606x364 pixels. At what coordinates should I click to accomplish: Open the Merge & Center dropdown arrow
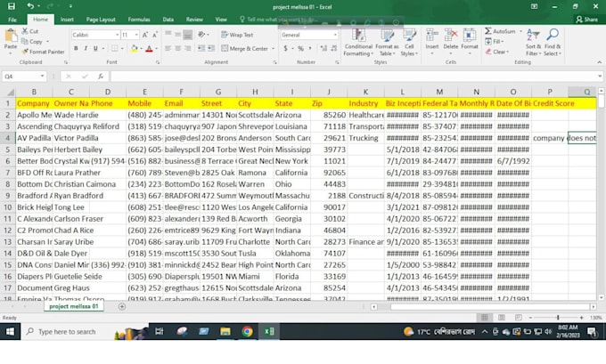click(273, 49)
